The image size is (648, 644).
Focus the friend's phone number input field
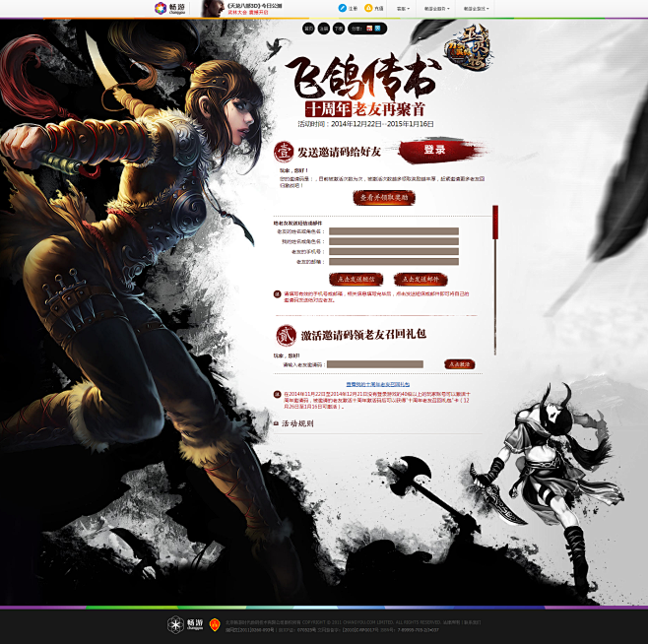(x=394, y=251)
